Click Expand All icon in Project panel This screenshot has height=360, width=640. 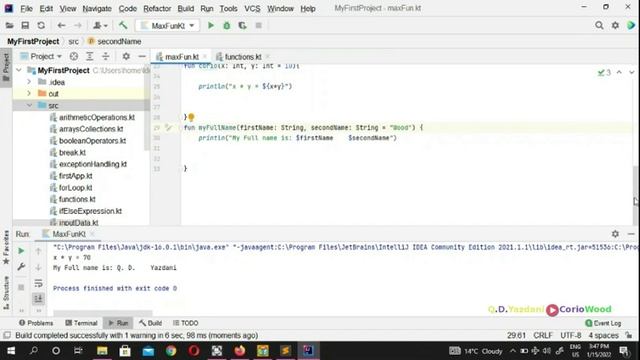pyautogui.click(x=89, y=56)
